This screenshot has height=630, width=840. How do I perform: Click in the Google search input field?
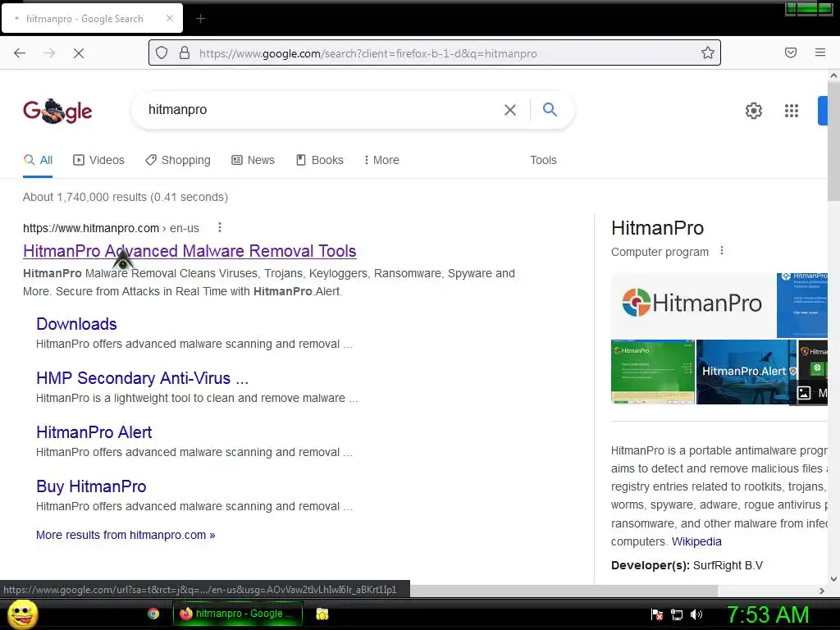[322, 110]
